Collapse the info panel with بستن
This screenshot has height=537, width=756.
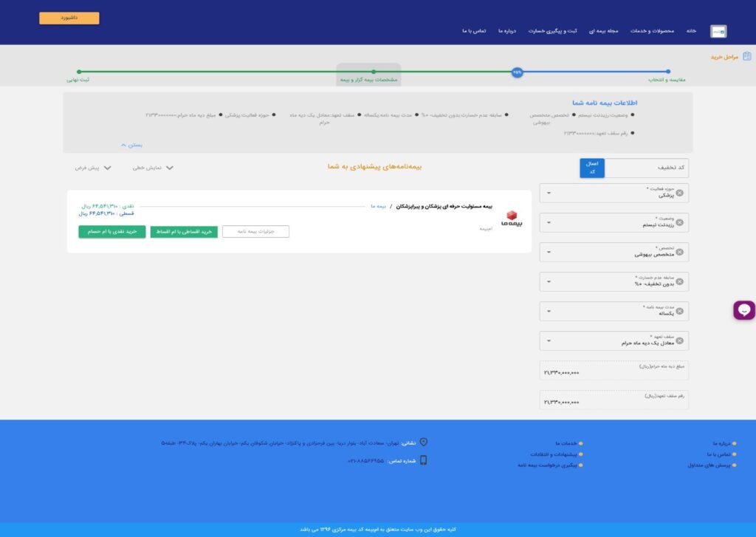[x=131, y=145]
